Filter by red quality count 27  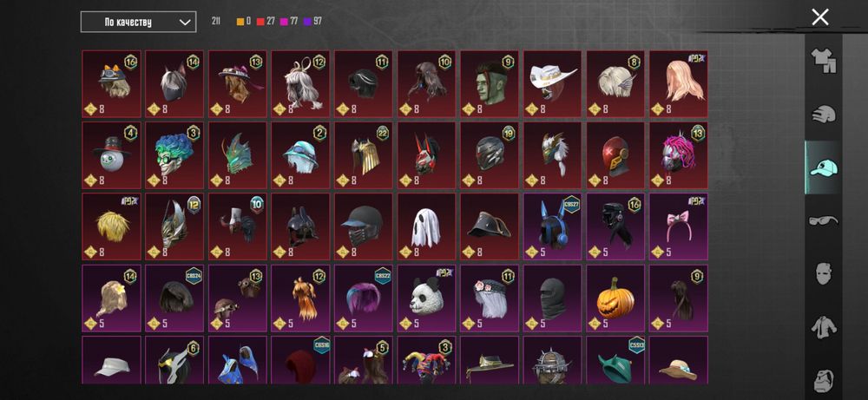tap(266, 22)
